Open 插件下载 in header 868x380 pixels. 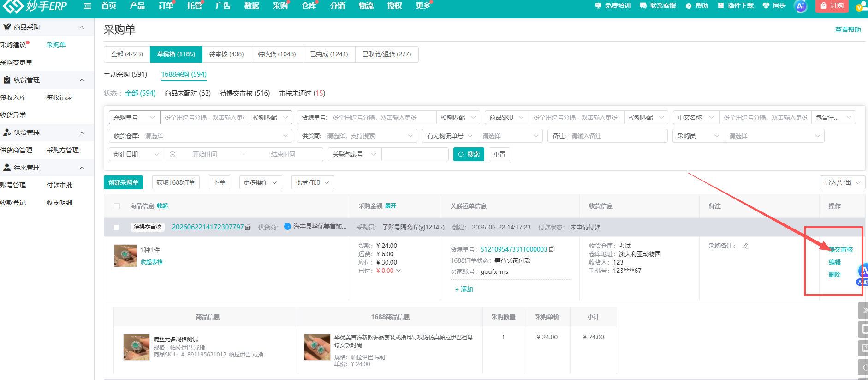coord(736,6)
